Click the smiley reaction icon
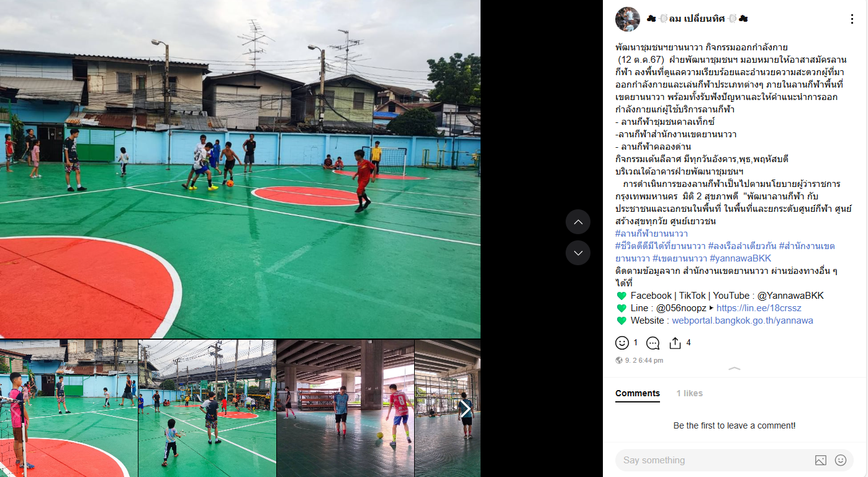The width and height of the screenshot is (868, 477). (622, 343)
